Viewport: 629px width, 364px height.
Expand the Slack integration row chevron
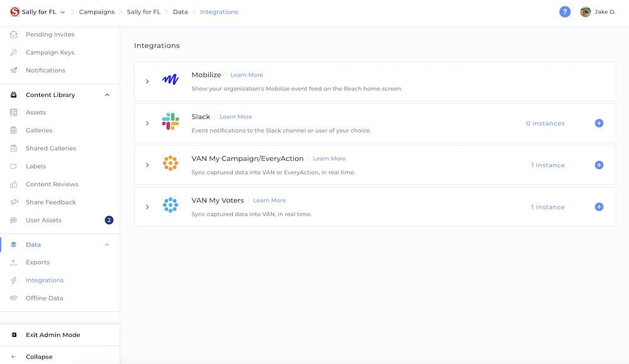coord(147,123)
